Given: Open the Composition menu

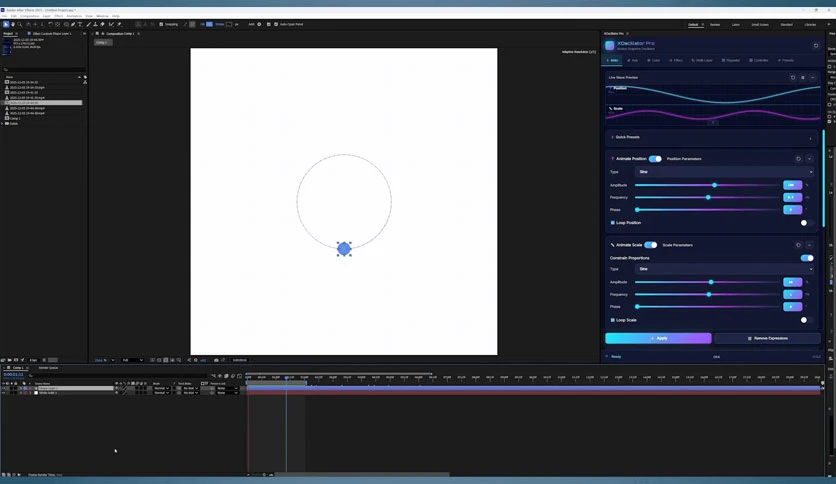Looking at the screenshot, I should [30, 16].
